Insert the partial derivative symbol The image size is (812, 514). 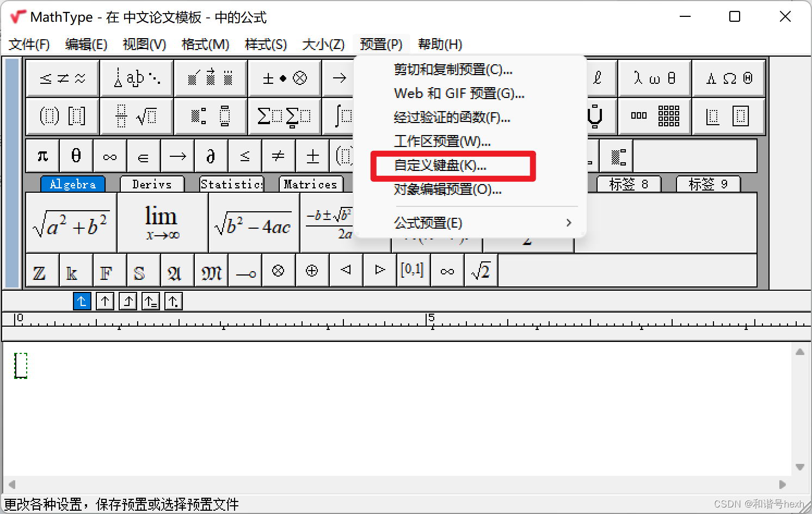coord(211,156)
